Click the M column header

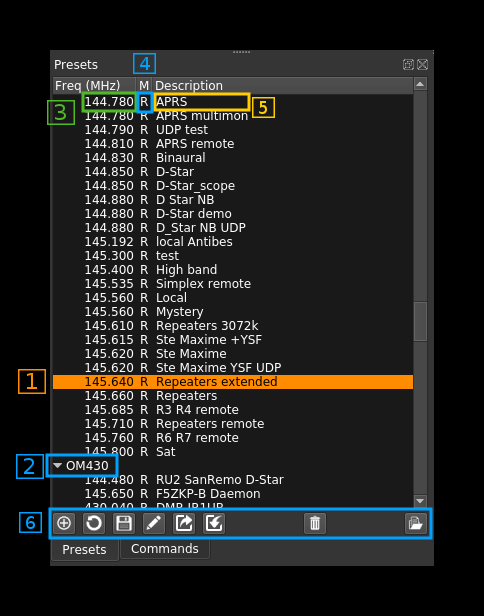pyautogui.click(x=144, y=85)
